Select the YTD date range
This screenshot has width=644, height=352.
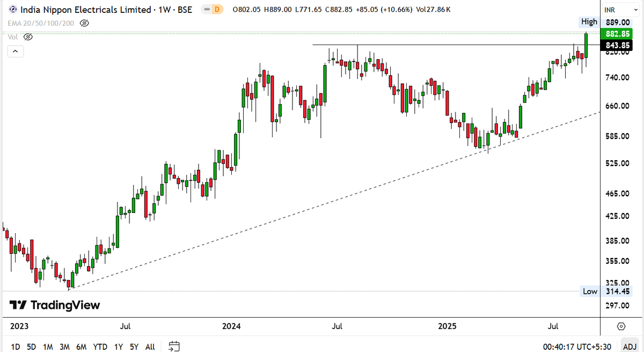100,347
